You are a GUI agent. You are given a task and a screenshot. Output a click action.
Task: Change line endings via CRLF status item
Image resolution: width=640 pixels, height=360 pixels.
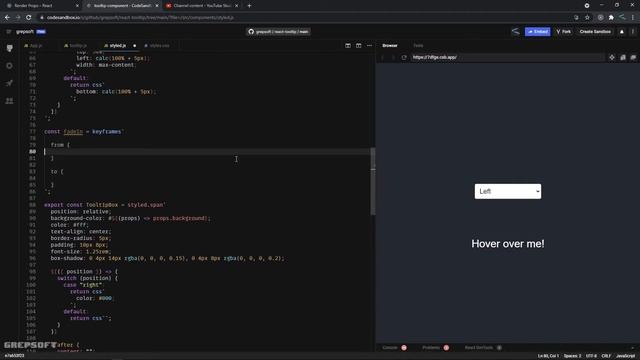[606, 356]
